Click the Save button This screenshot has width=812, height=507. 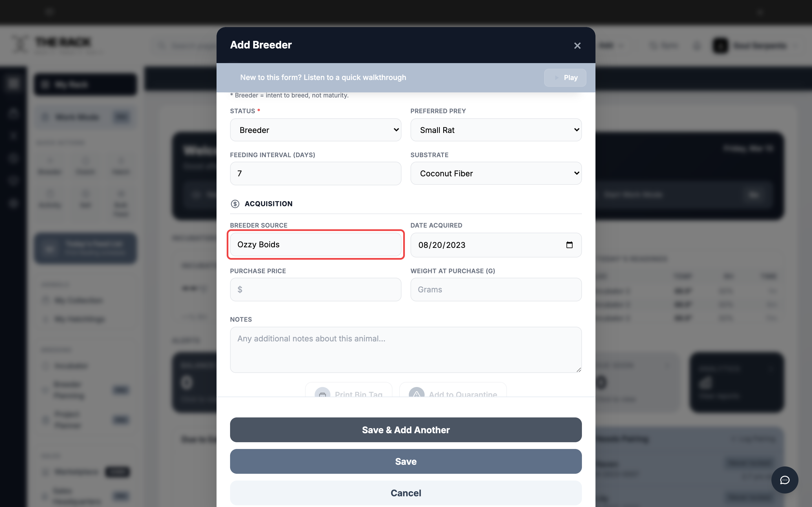(406, 461)
